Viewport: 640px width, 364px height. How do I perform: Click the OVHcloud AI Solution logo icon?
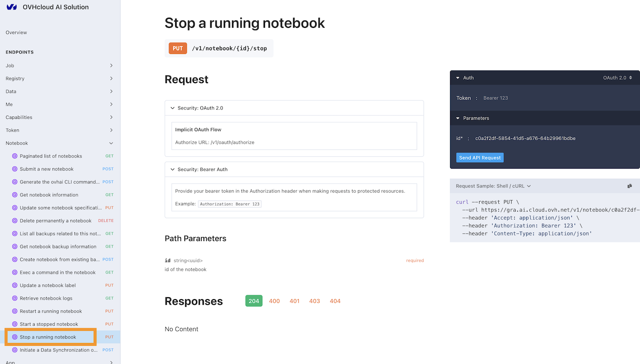point(11,7)
